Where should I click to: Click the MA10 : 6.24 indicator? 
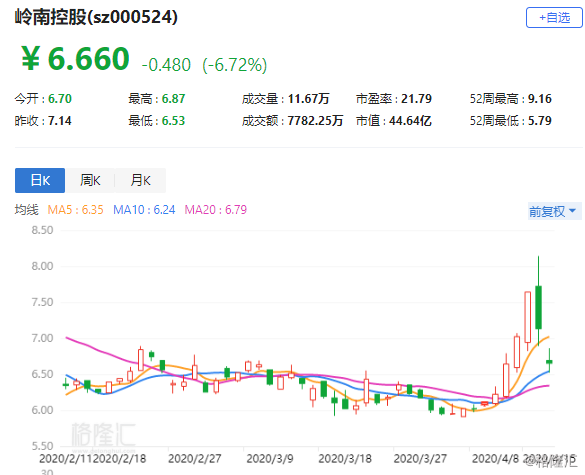pos(144,210)
